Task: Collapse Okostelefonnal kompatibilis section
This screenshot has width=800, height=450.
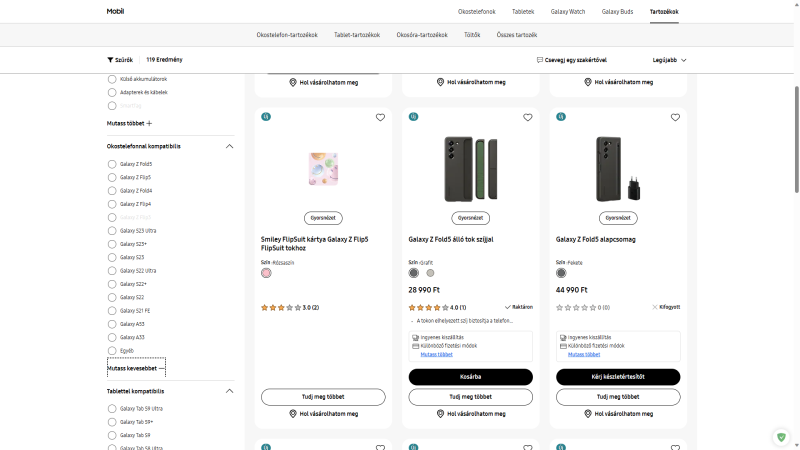Action: 229,146
